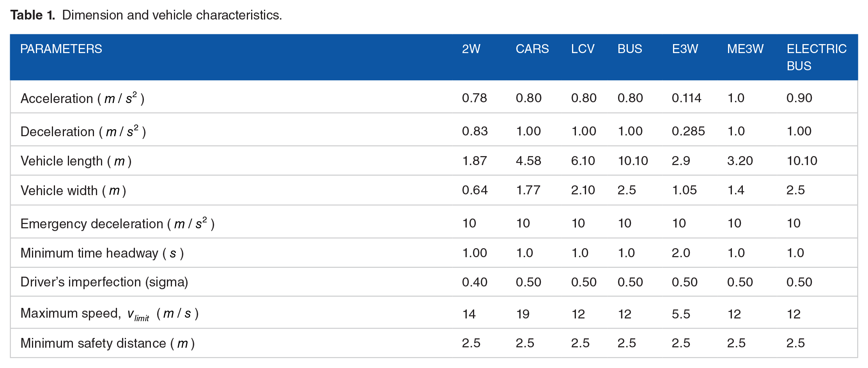Click the PARAMETERS column header
The width and height of the screenshot is (868, 368).
61,49
